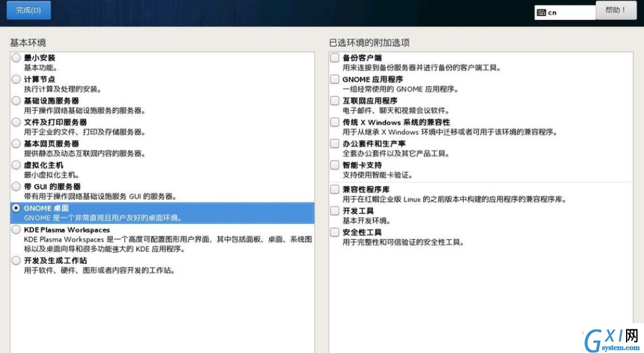Choose the 基础设施服务器 radio option
Image resolution: width=644 pixels, height=353 pixels.
point(16,100)
